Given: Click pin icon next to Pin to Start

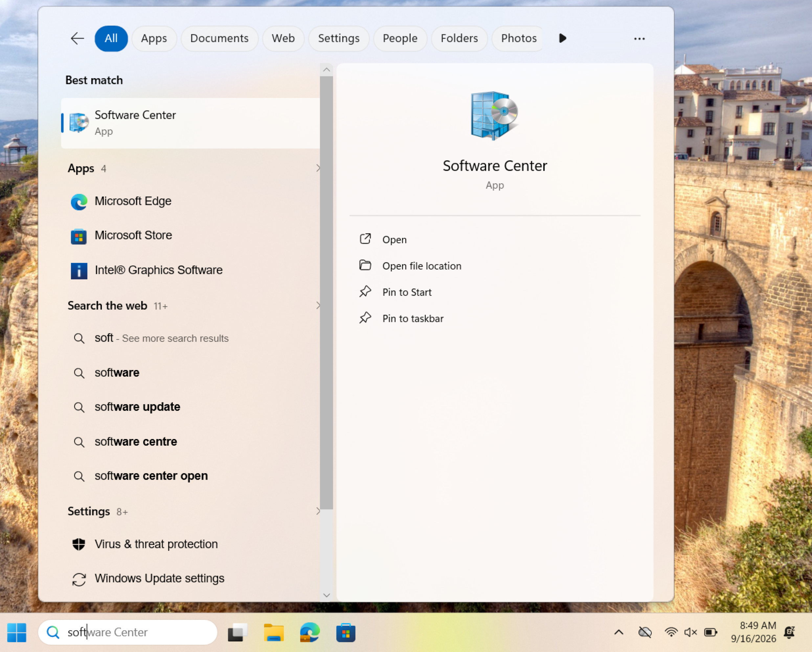Looking at the screenshot, I should tap(365, 292).
